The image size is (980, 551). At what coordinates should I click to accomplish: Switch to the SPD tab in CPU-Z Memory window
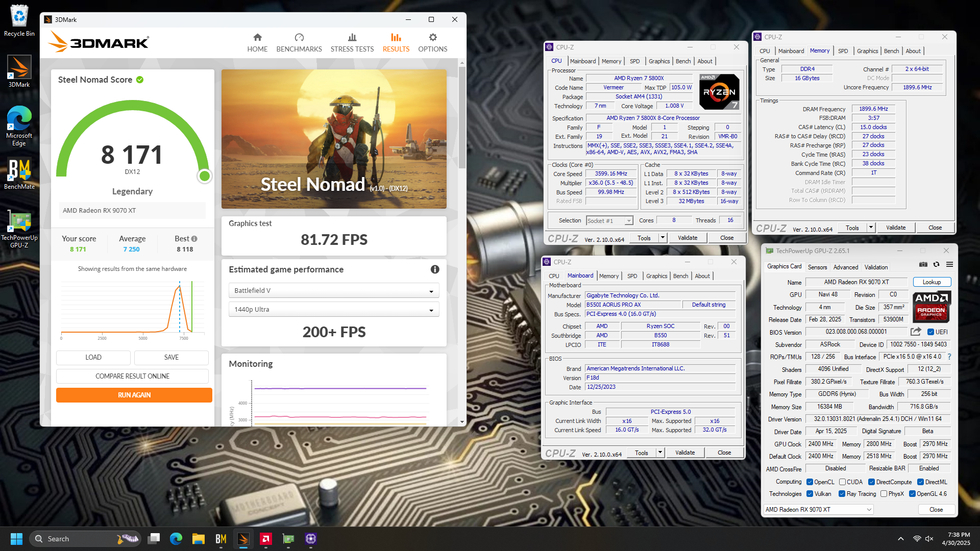(843, 51)
